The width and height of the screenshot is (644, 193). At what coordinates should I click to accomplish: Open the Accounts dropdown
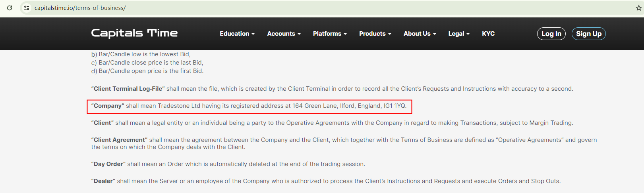pyautogui.click(x=284, y=34)
